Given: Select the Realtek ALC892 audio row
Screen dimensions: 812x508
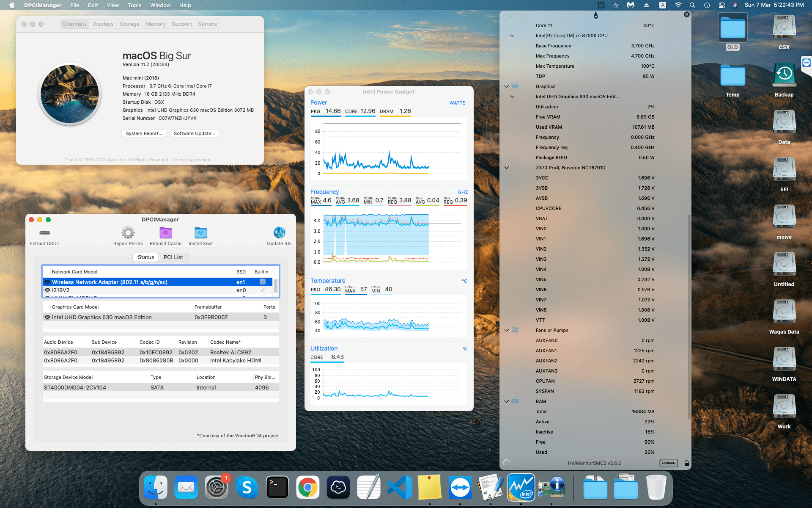Looking at the screenshot, I should click(161, 352).
